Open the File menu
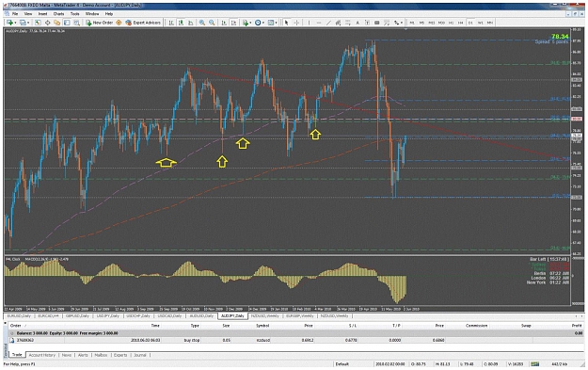 click(x=15, y=14)
